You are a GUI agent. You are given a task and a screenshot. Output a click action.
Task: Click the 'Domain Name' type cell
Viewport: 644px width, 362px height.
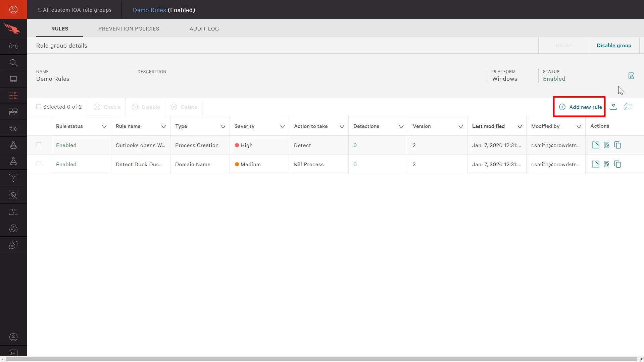[200, 164]
